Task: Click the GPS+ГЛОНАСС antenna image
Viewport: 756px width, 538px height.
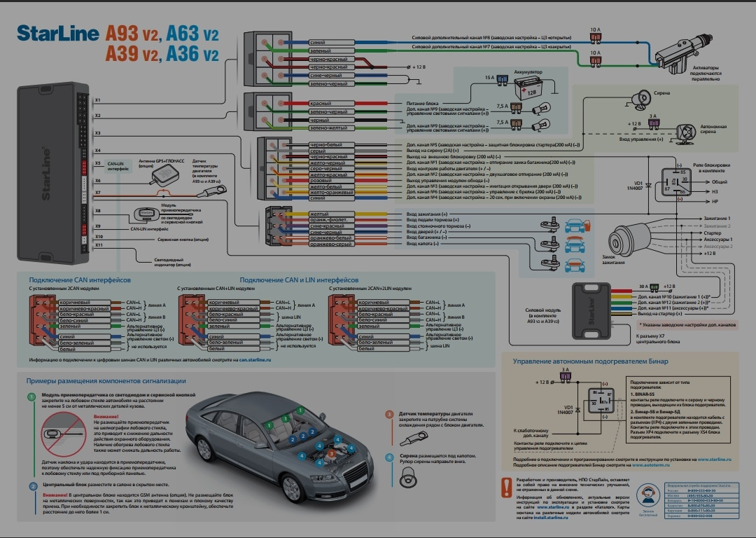Action: (x=164, y=174)
